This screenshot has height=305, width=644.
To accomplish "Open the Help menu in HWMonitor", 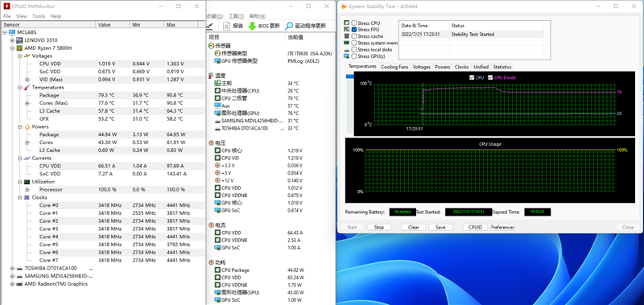I will pos(56,16).
